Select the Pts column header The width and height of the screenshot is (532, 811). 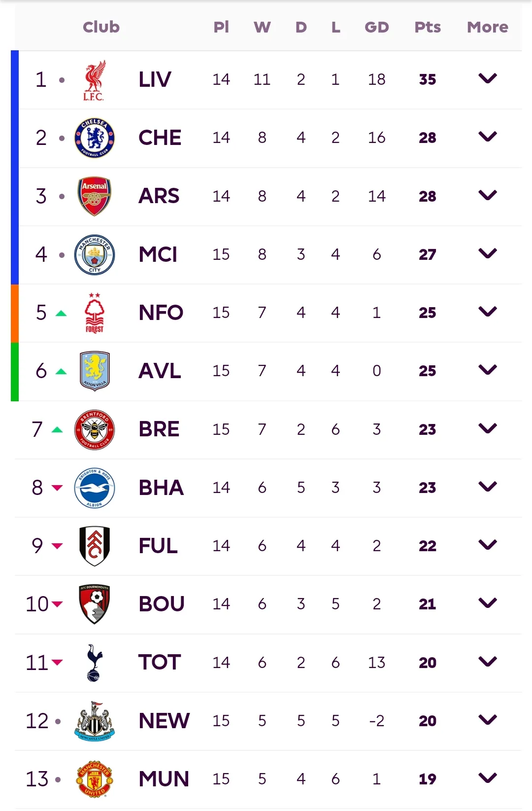click(428, 27)
